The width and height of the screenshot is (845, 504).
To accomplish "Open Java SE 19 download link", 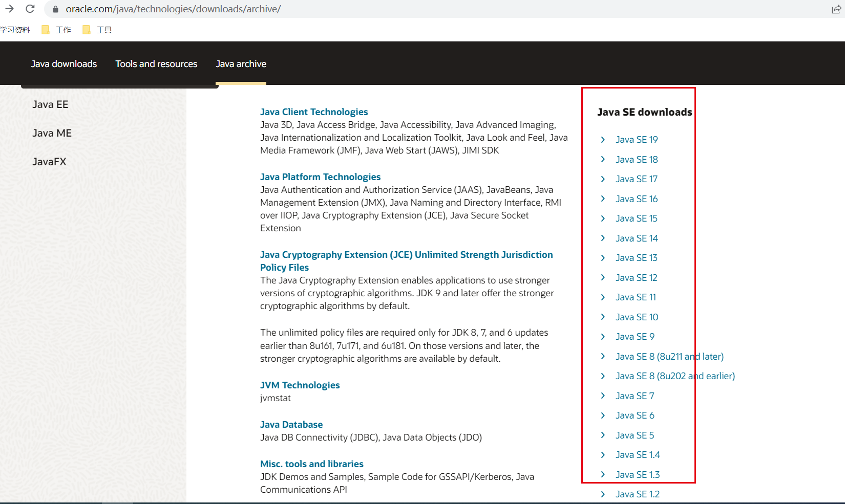I will (637, 140).
